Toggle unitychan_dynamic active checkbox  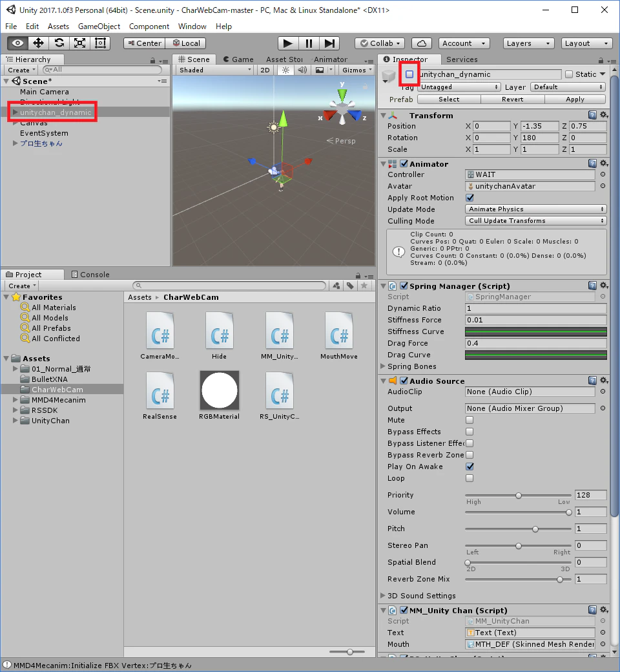[409, 74]
